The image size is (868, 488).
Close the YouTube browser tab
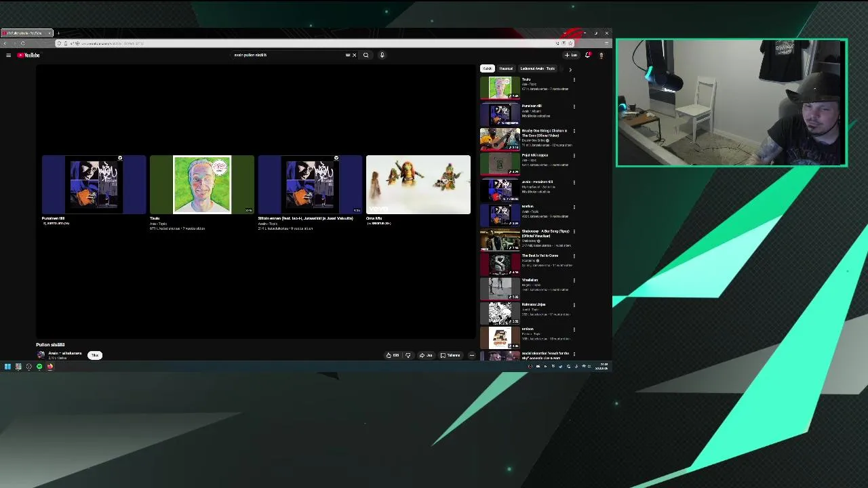49,33
